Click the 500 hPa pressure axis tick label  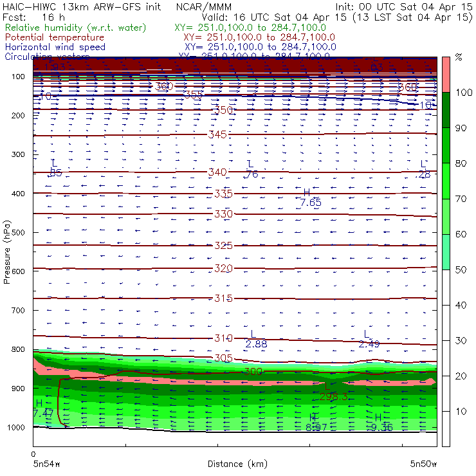point(18,233)
